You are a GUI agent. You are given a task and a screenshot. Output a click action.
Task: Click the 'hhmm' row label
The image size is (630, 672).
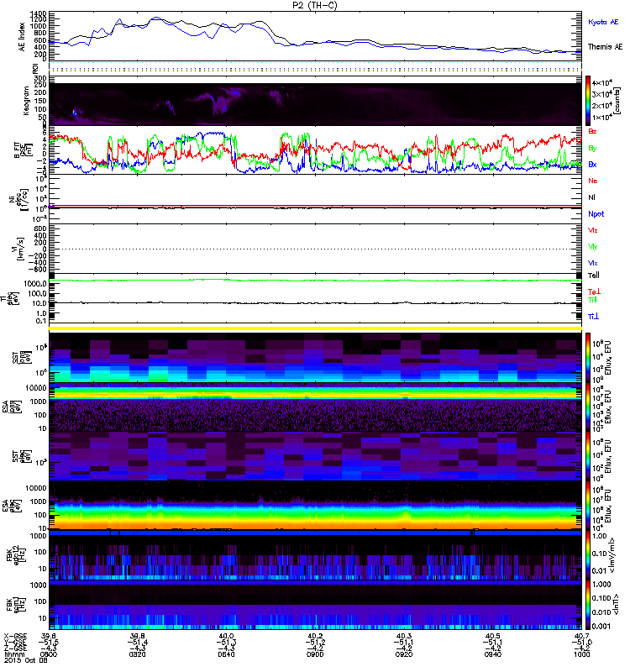coord(14,654)
